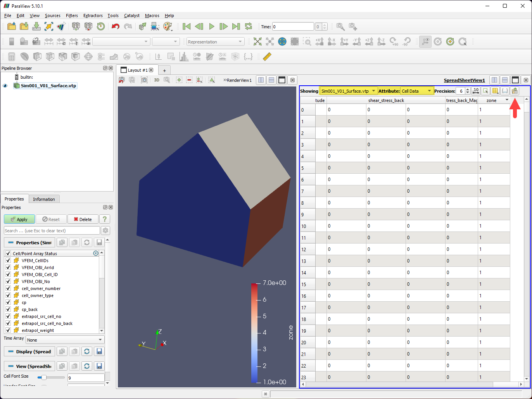Toggle cell connectivity display with the {...} icon
Image resolution: width=532 pixels, height=399 pixels.
(505, 91)
